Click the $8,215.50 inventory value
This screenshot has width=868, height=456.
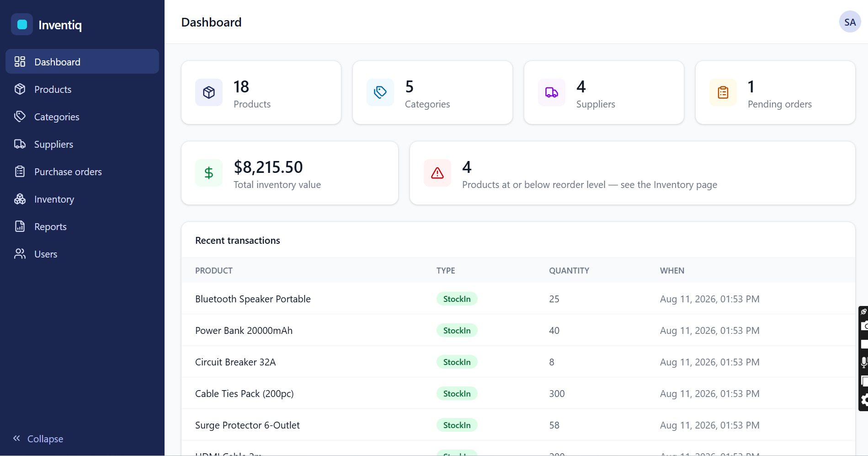point(268,167)
